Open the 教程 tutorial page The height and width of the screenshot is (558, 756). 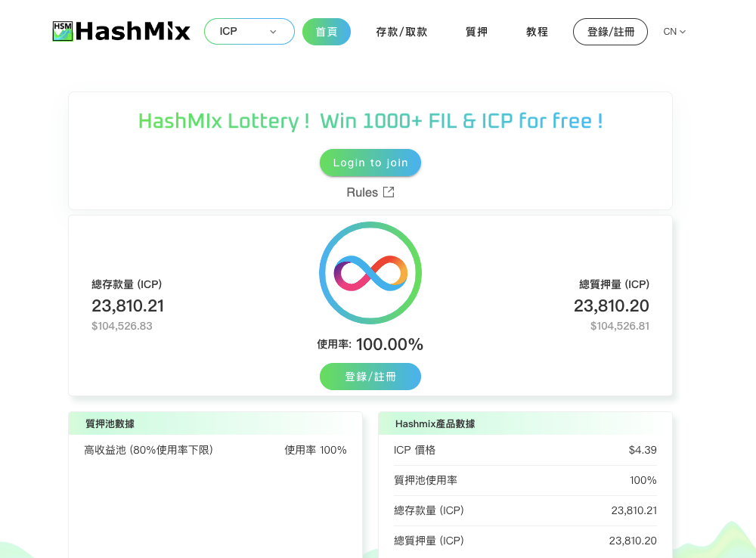537,32
